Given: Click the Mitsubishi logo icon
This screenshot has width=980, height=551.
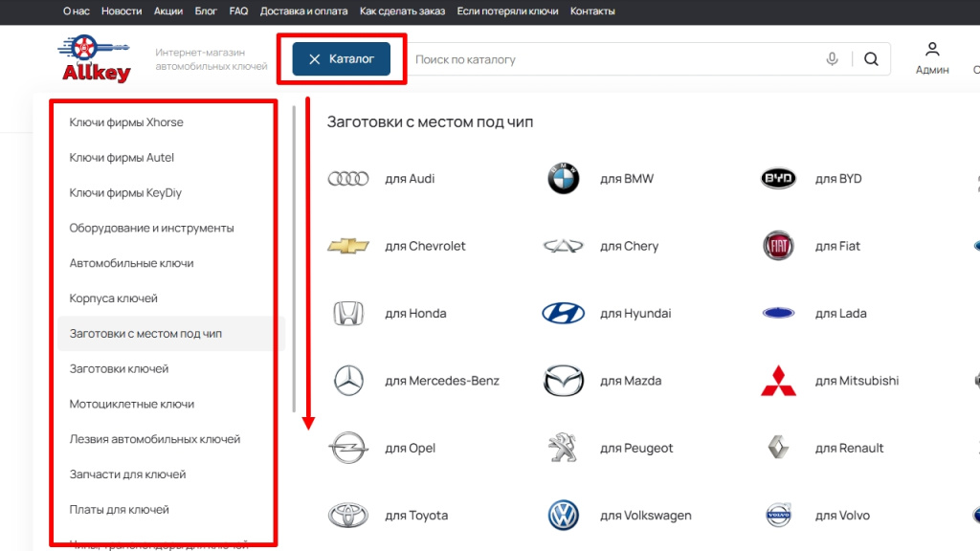Looking at the screenshot, I should (778, 381).
